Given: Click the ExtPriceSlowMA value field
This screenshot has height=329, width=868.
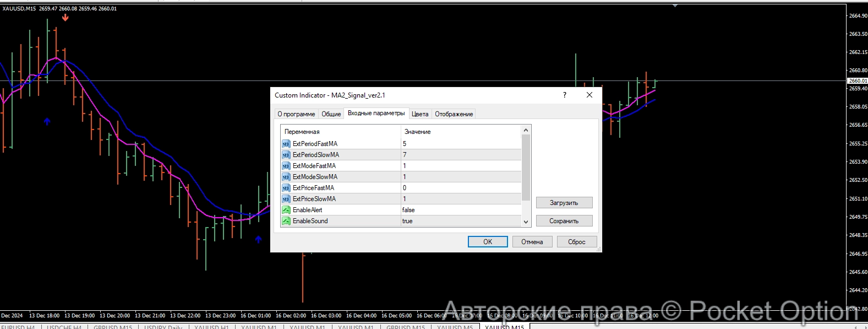Looking at the screenshot, I should click(x=461, y=199).
